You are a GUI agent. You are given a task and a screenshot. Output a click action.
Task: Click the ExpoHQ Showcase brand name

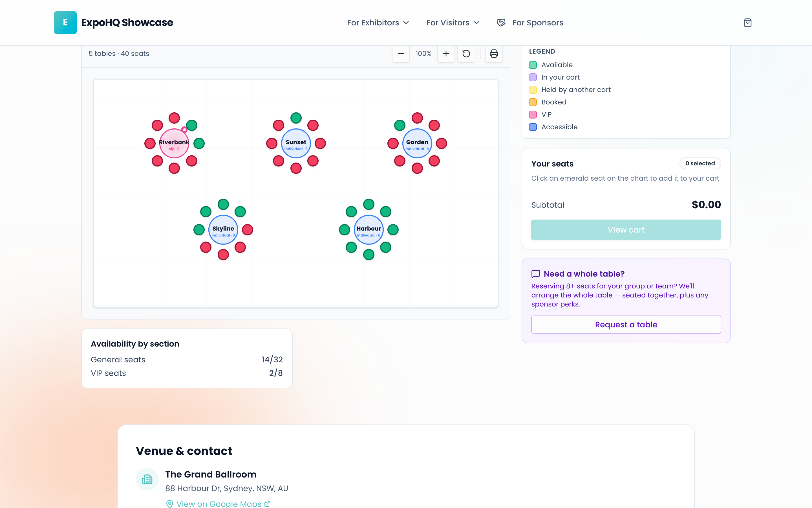pyautogui.click(x=127, y=23)
